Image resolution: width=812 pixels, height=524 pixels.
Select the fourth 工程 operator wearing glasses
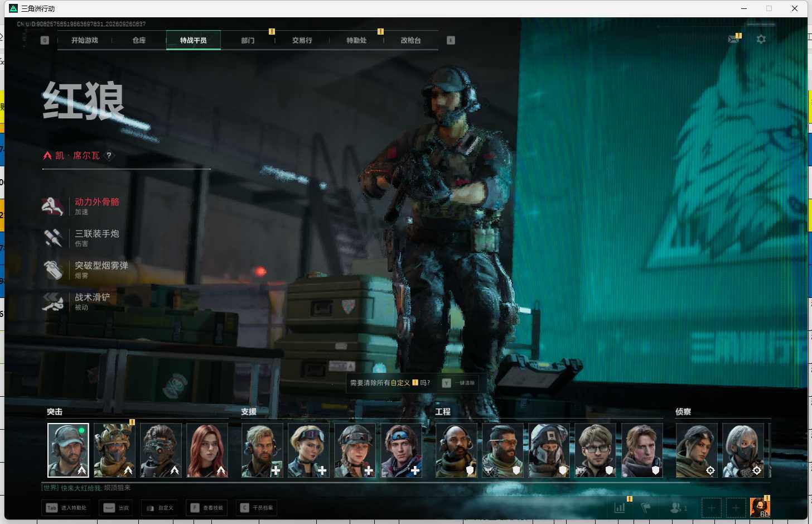click(595, 450)
